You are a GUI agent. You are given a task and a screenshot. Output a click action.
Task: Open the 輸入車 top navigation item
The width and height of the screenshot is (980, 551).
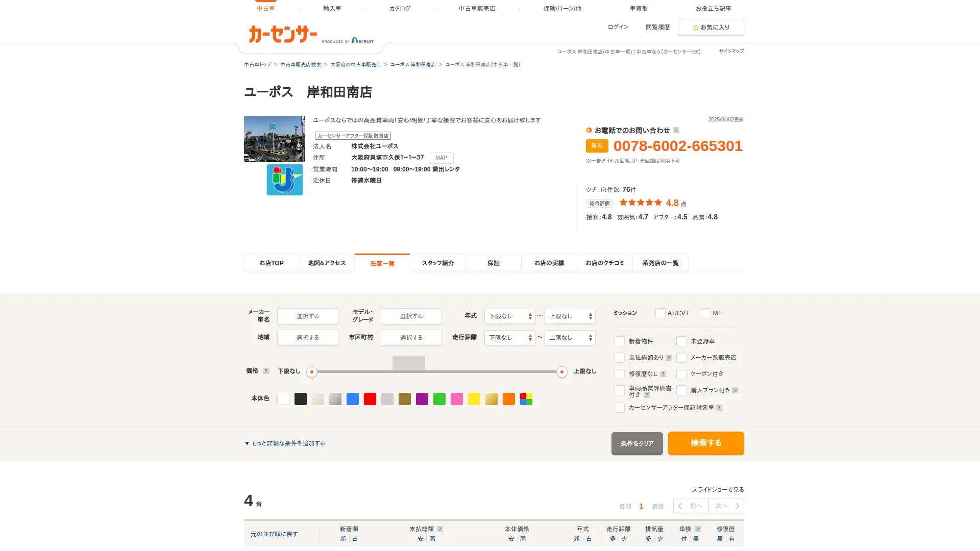pos(332,9)
